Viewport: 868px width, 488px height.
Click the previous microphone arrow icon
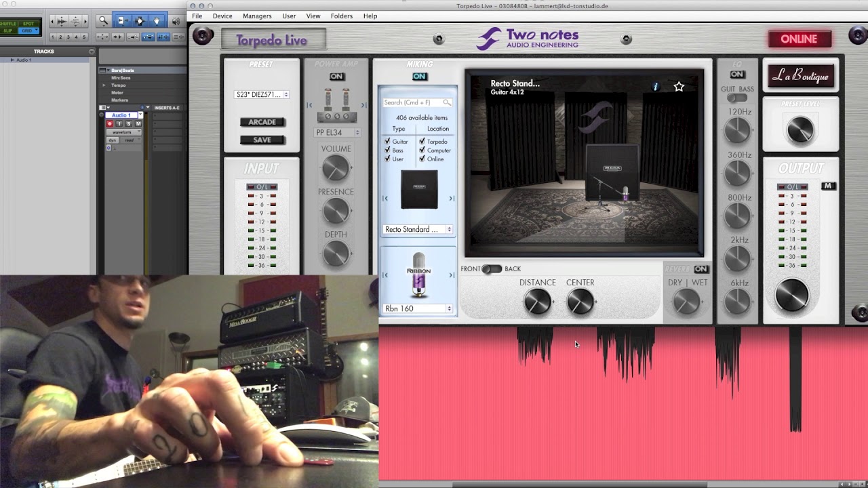(x=385, y=274)
